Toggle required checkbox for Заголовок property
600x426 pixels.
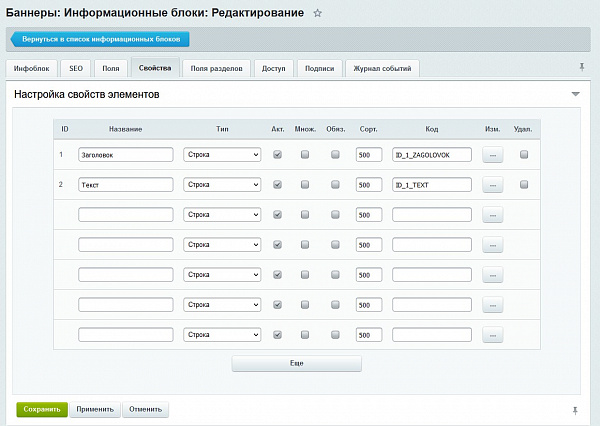coord(335,155)
